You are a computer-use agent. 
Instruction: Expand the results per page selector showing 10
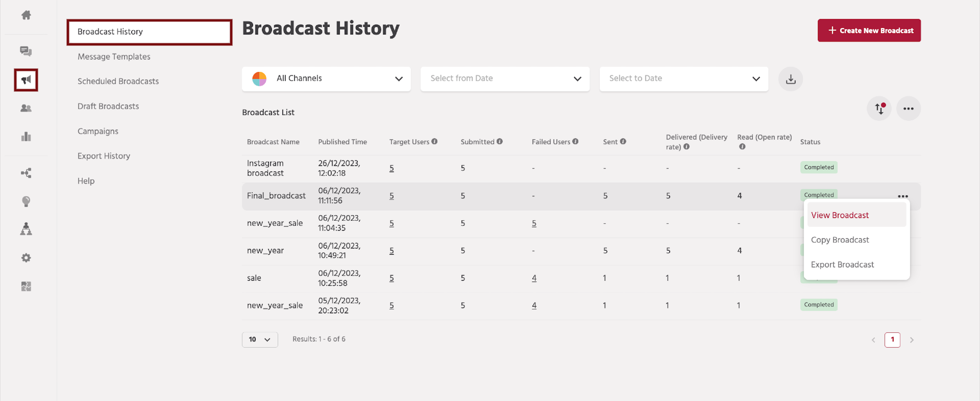click(x=260, y=339)
